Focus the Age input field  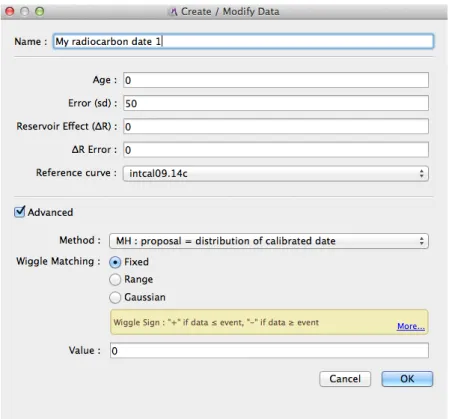[276, 80]
